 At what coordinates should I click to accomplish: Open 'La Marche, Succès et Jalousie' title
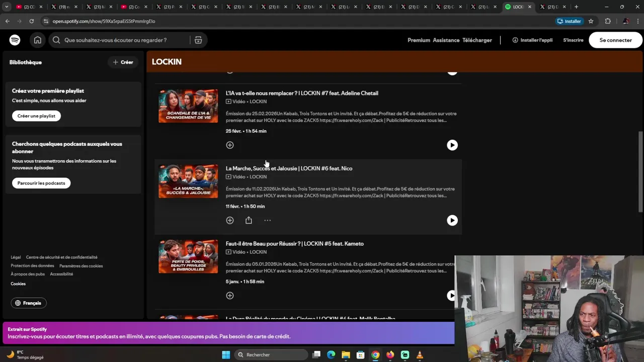289,168
